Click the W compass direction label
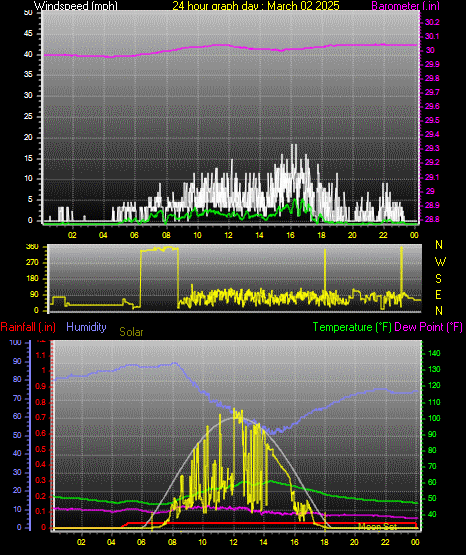The image size is (466, 555). [440, 262]
